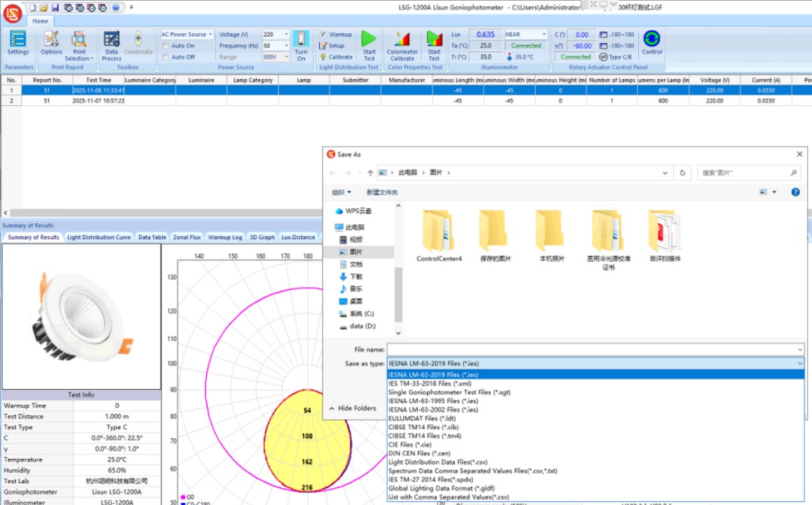This screenshot has height=505, width=812.
Task: Toggle the Warmup checkbox
Action: click(323, 34)
